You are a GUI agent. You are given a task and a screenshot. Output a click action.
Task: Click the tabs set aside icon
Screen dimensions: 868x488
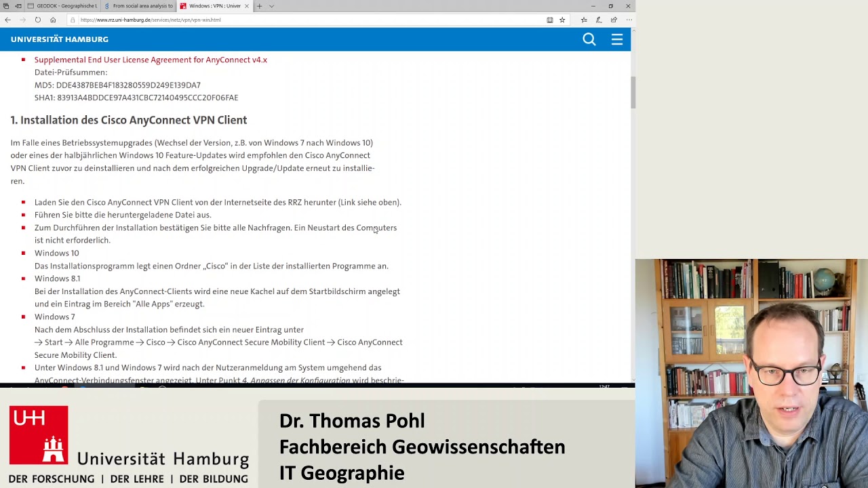click(x=6, y=6)
